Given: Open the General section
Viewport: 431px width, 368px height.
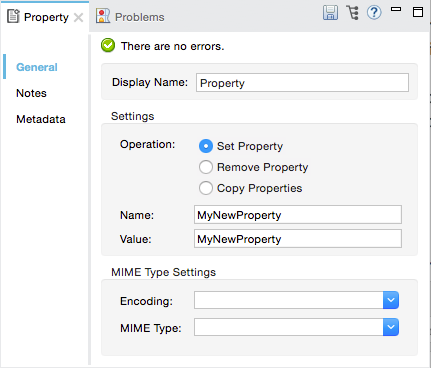Looking at the screenshot, I should 37,67.
